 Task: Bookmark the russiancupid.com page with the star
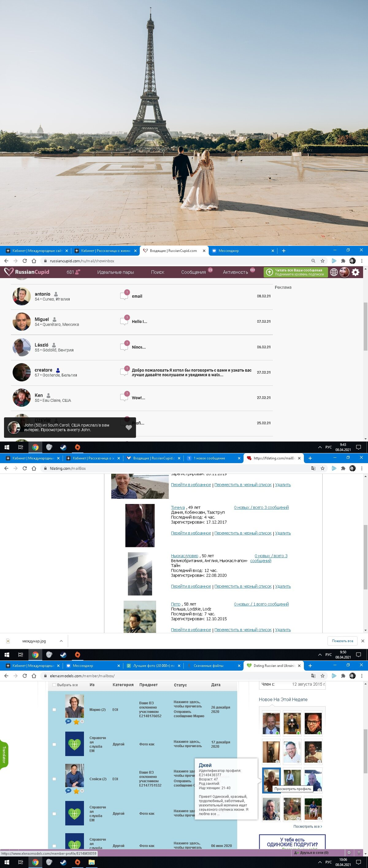point(323,261)
